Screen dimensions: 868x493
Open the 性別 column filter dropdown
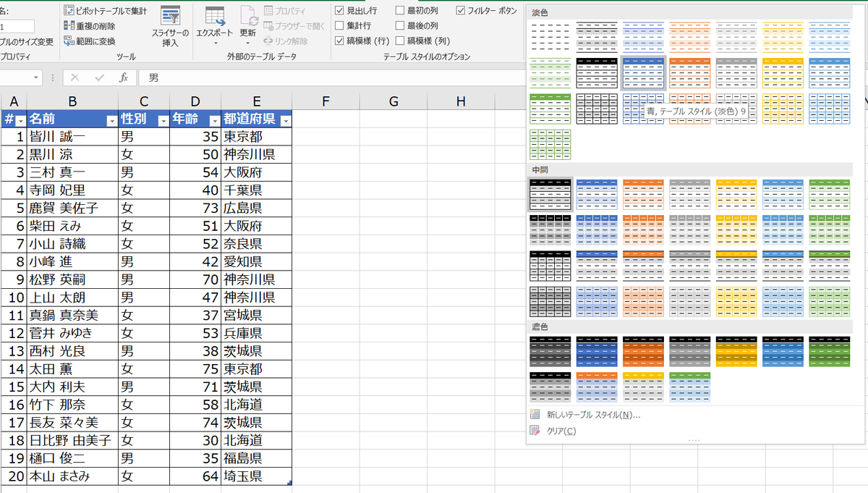163,121
